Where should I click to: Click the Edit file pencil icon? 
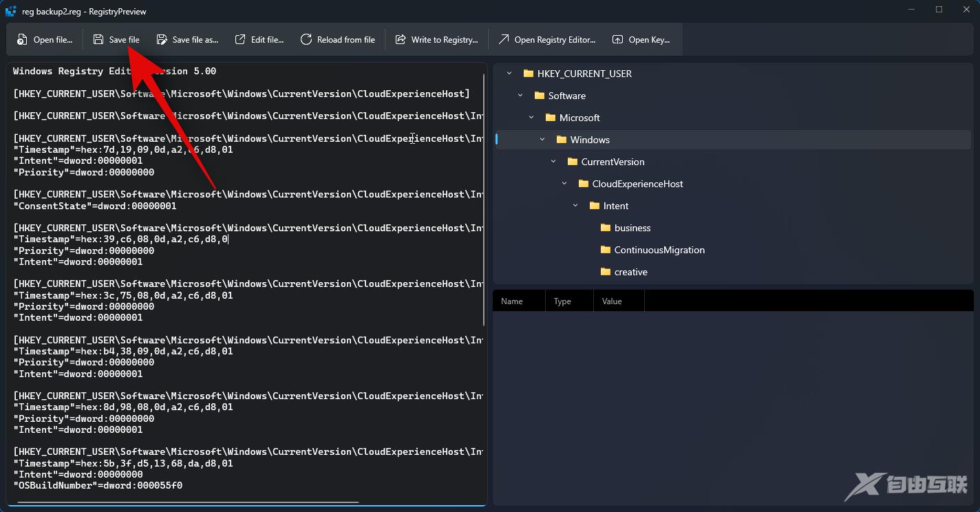(240, 40)
